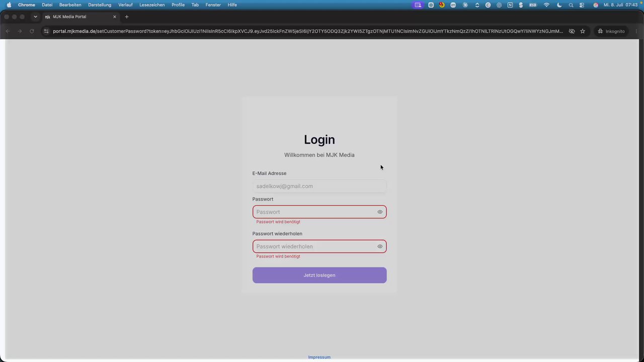Click the Jetzt loslegen button
The width and height of the screenshot is (644, 362).
[x=319, y=275]
